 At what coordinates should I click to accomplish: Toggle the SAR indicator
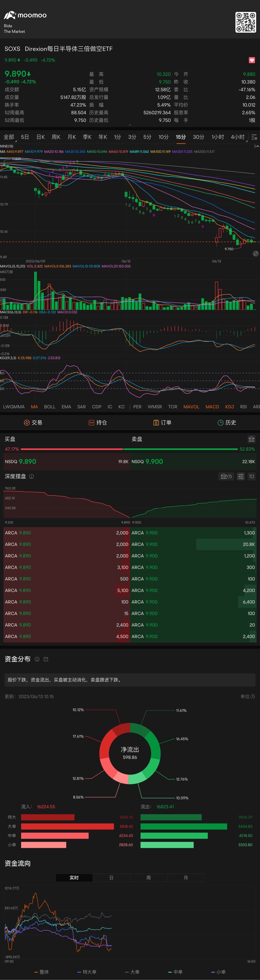point(81,407)
